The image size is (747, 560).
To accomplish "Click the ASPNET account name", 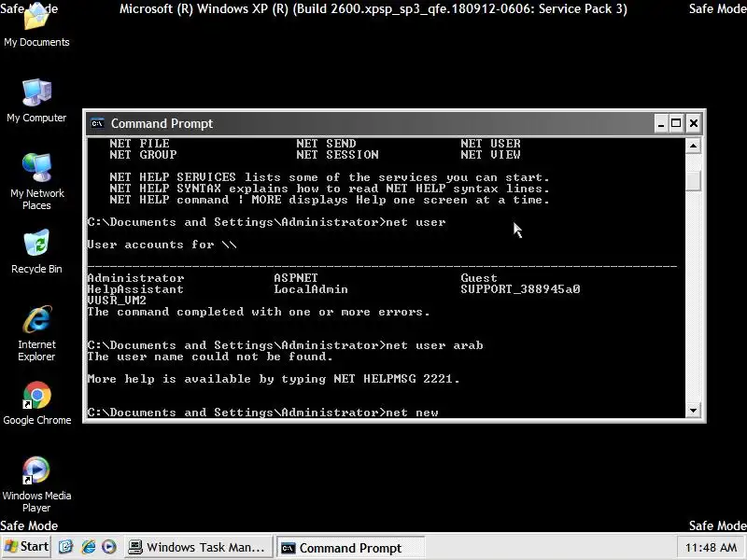I will pos(296,278).
